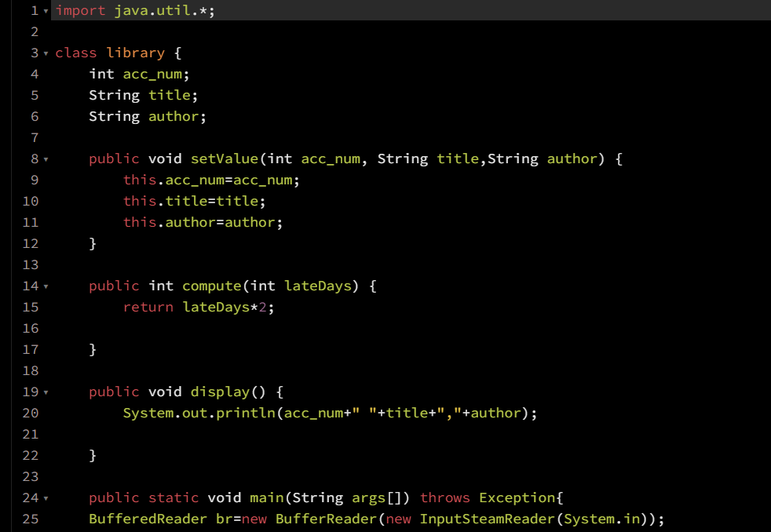Collapse the import statement on line 1
Image resolution: width=771 pixels, height=532 pixels.
click(46, 10)
